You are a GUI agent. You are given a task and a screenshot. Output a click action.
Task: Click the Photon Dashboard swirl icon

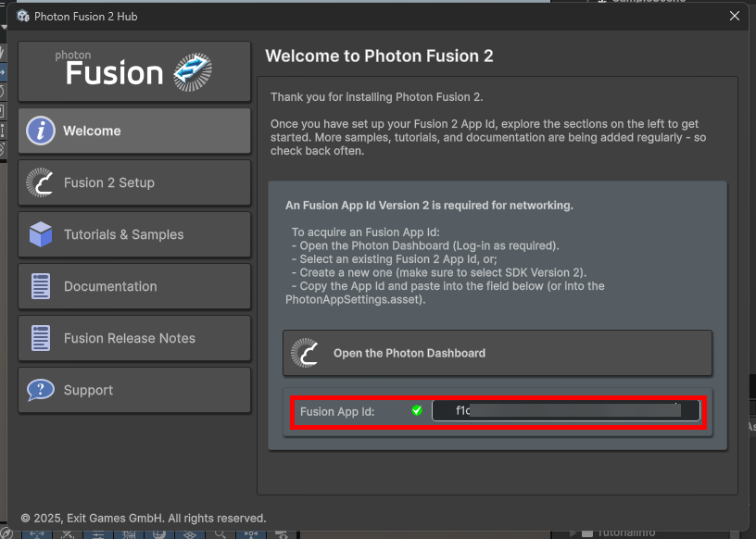tap(305, 353)
